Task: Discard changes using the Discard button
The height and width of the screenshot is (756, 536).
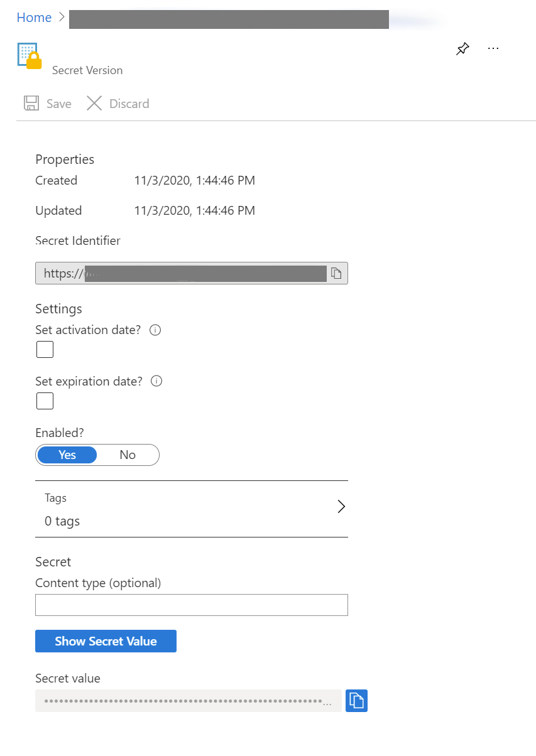Action: coord(118,104)
